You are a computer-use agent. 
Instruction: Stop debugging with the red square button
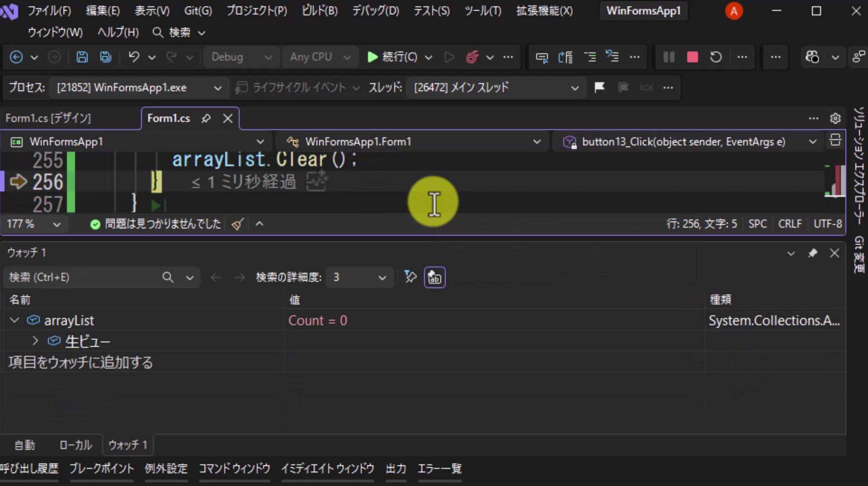692,57
